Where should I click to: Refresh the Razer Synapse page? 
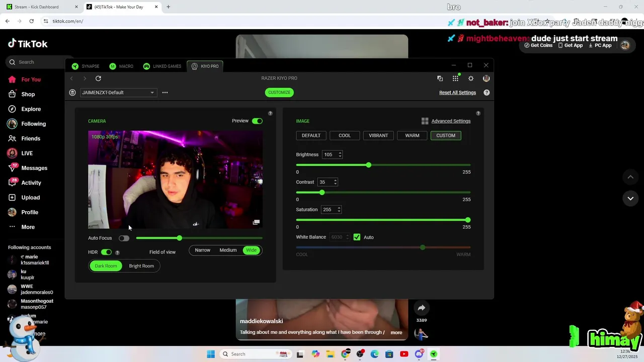pos(98,78)
